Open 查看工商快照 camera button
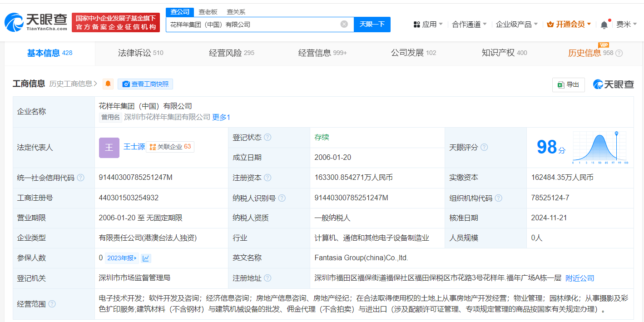Viewport: 644px width, 322px height. pyautogui.click(x=145, y=84)
